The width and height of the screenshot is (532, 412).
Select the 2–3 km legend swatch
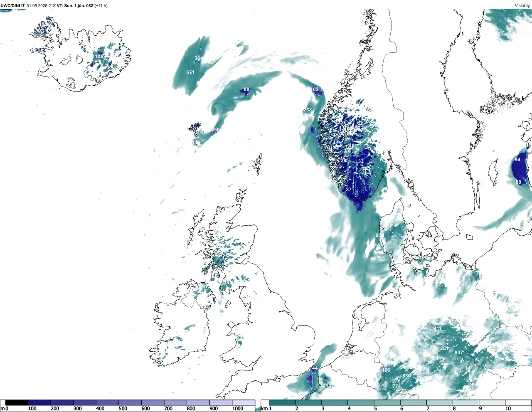point(308,402)
